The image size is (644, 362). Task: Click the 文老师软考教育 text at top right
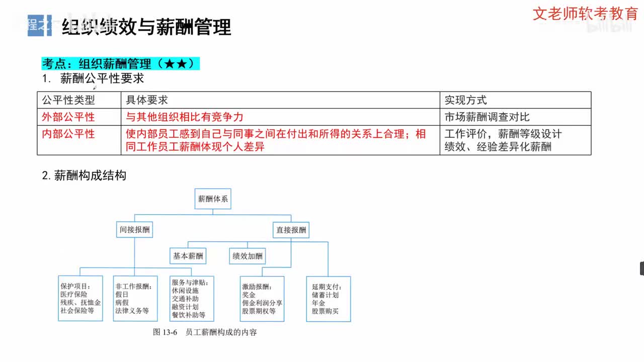click(x=585, y=13)
